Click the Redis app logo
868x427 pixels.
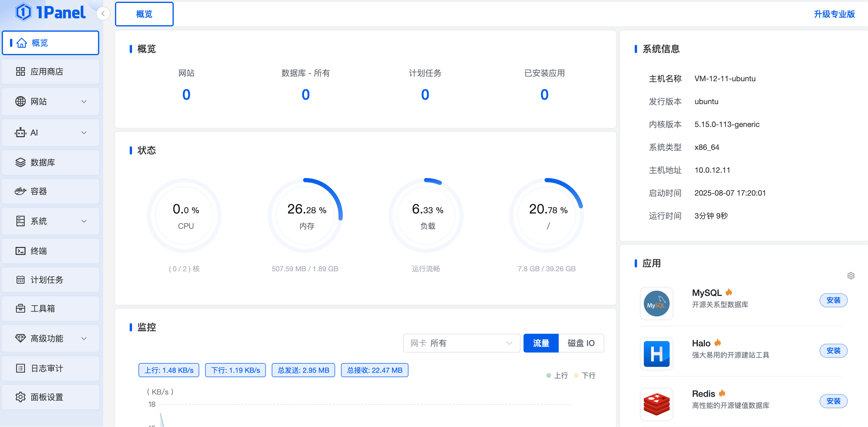point(656,404)
